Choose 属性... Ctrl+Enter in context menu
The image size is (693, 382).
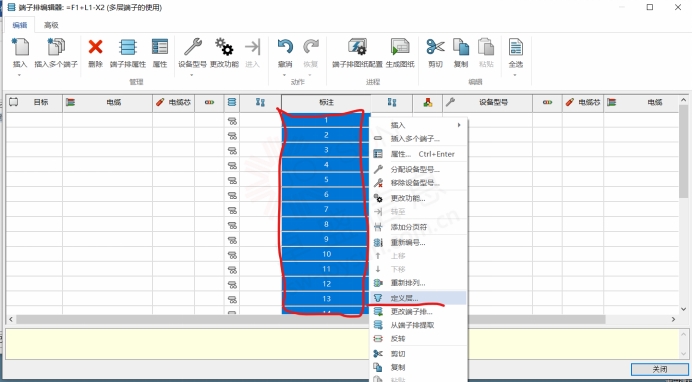(419, 154)
